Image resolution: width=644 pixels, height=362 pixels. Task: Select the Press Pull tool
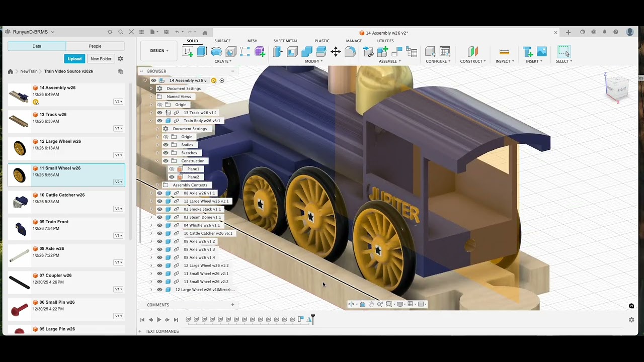[278, 52]
